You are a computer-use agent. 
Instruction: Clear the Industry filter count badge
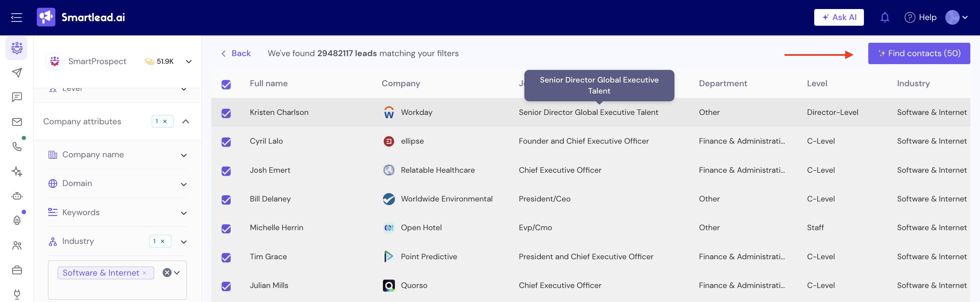click(x=162, y=242)
